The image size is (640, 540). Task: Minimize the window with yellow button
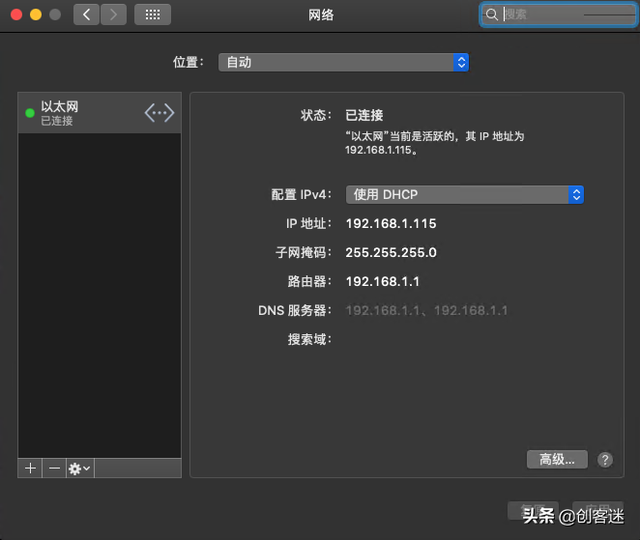(36, 15)
